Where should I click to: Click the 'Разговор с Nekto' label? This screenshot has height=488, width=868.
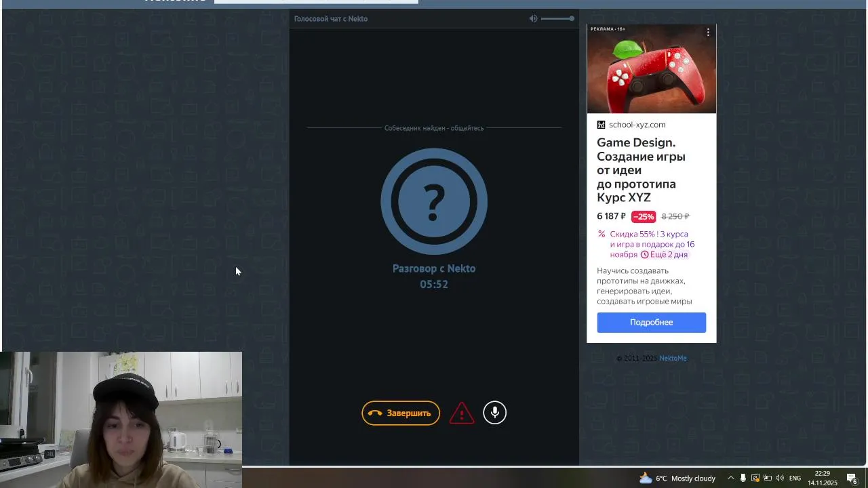point(434,268)
